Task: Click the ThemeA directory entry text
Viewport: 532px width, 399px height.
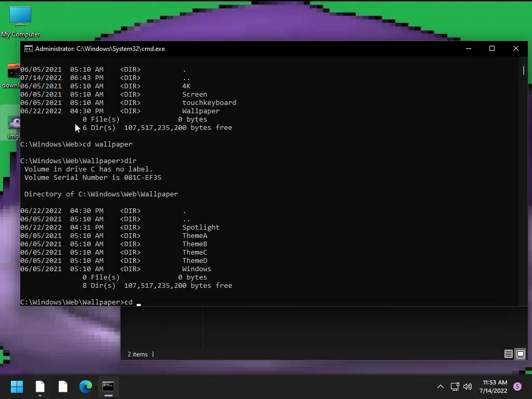Action: pyautogui.click(x=195, y=236)
